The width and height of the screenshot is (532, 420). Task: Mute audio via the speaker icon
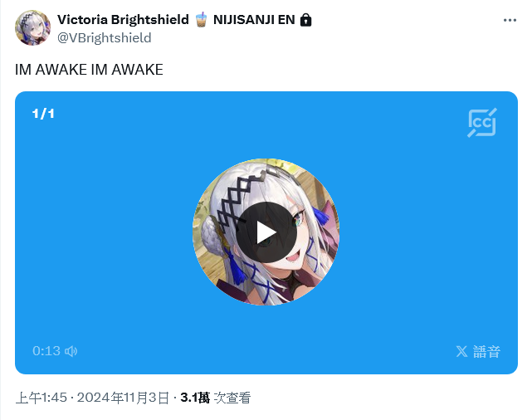71,351
